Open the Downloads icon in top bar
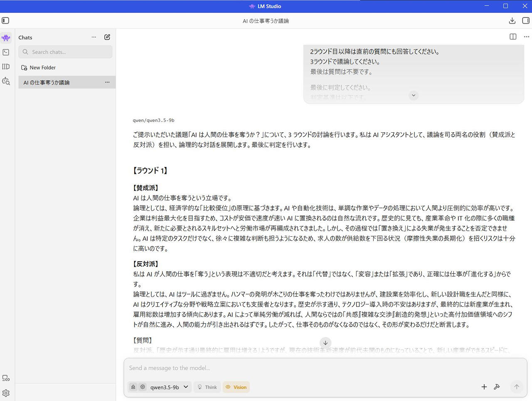The height and width of the screenshot is (401, 532). (512, 20)
